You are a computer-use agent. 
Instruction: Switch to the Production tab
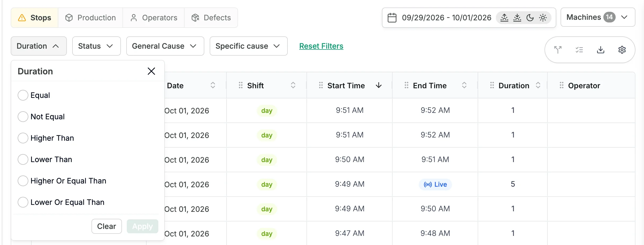tap(90, 18)
